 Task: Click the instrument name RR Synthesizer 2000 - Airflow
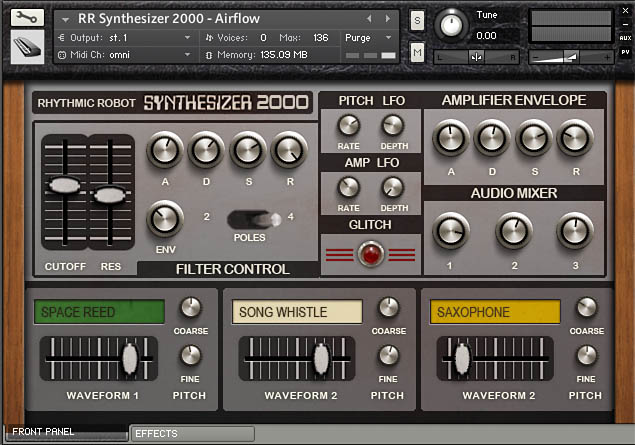(x=169, y=19)
